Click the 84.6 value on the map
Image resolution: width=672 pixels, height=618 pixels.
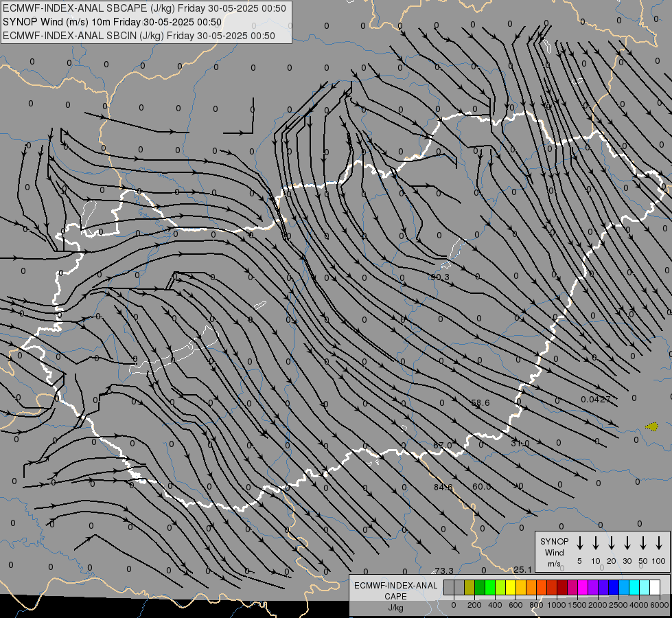coord(443,488)
